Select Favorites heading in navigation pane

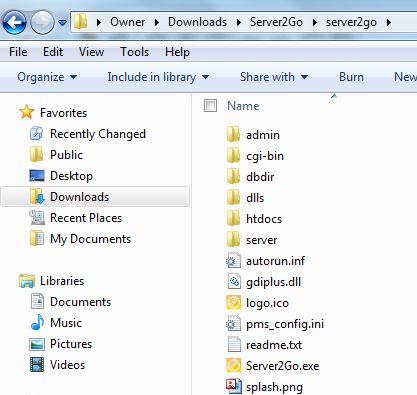pos(63,113)
